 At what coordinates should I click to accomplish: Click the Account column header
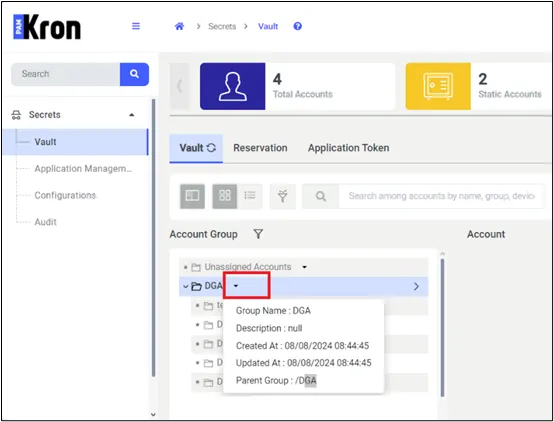486,234
